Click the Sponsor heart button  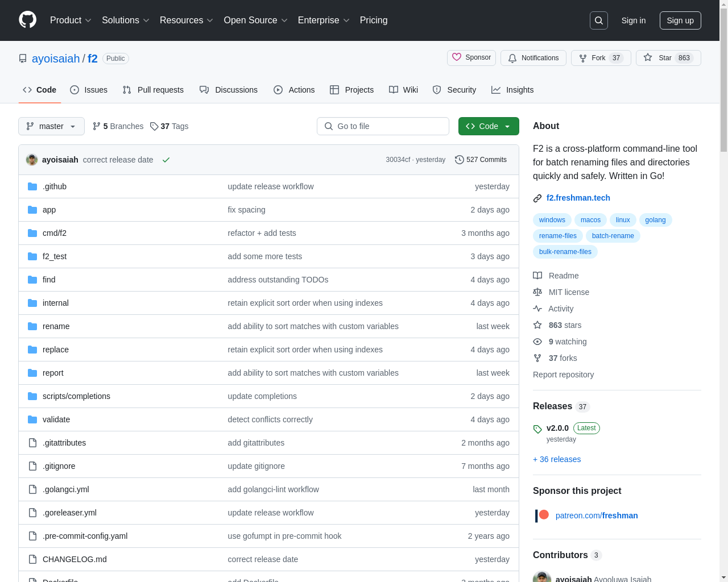tap(471, 57)
